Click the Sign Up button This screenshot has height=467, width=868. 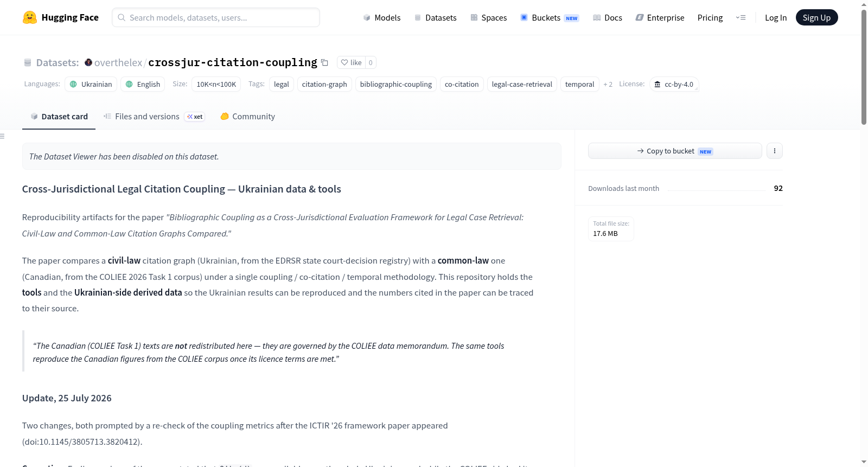coord(816,17)
